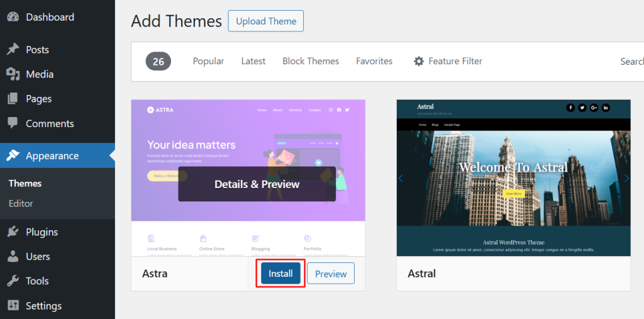644x319 pixels.
Task: Open the Block Themes tab
Action: pos(311,61)
